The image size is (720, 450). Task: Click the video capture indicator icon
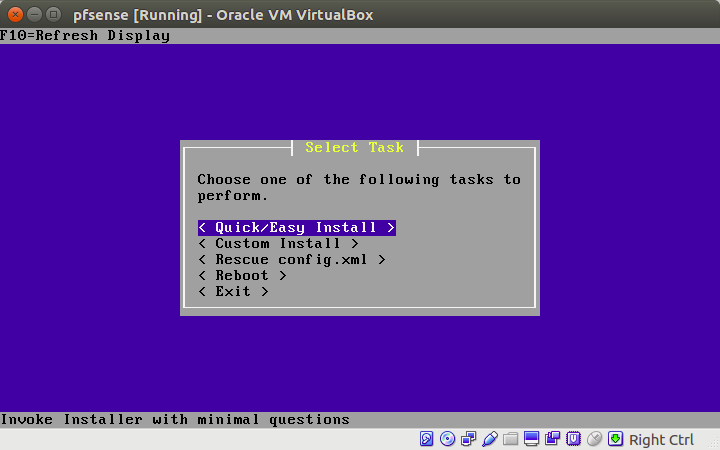552,439
